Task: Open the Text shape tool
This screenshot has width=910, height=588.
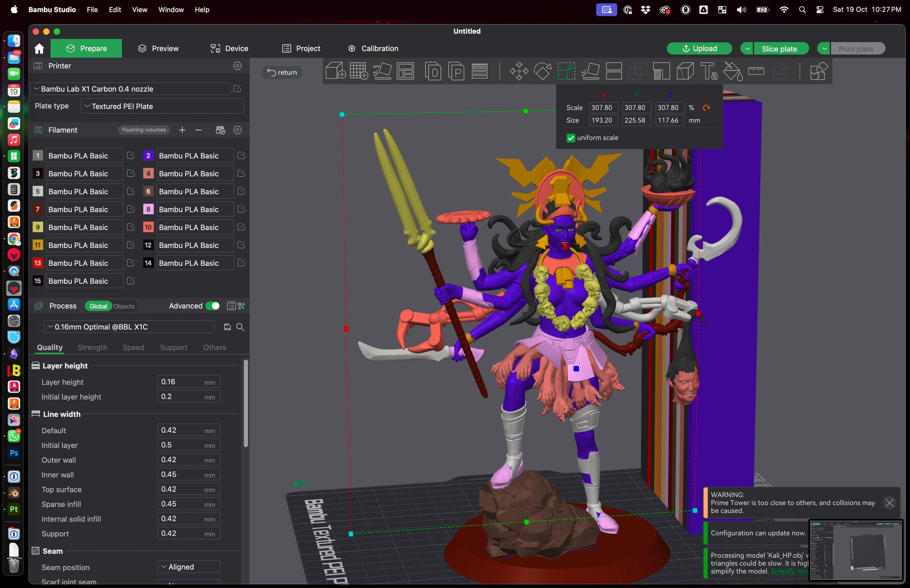Action: 708,72
